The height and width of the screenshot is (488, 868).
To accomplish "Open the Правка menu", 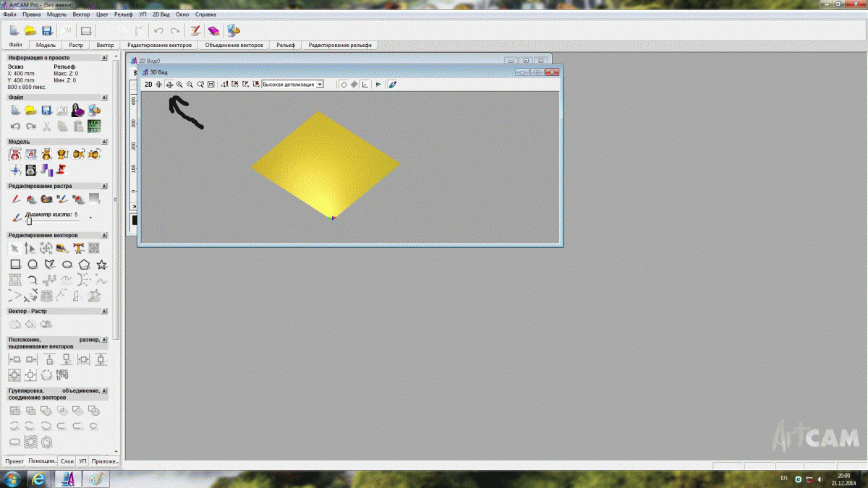I will 31,14.
